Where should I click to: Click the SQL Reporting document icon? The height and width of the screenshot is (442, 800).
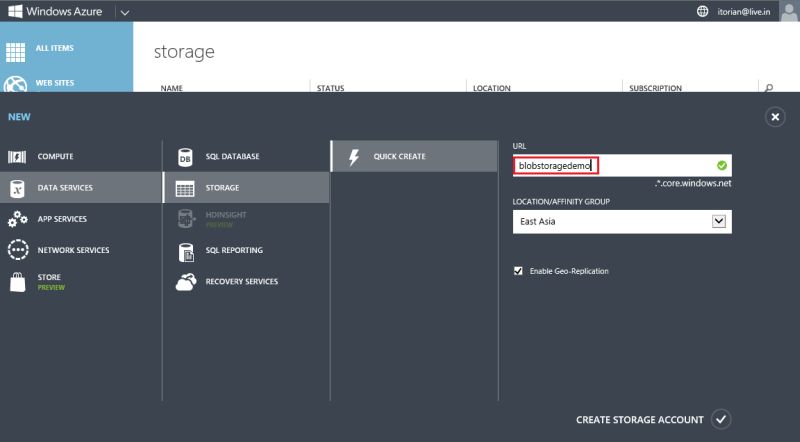pos(186,251)
